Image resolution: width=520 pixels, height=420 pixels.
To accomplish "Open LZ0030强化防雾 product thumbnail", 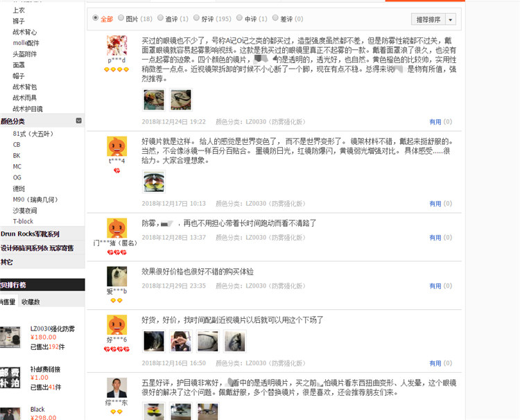I will (x=10, y=338).
